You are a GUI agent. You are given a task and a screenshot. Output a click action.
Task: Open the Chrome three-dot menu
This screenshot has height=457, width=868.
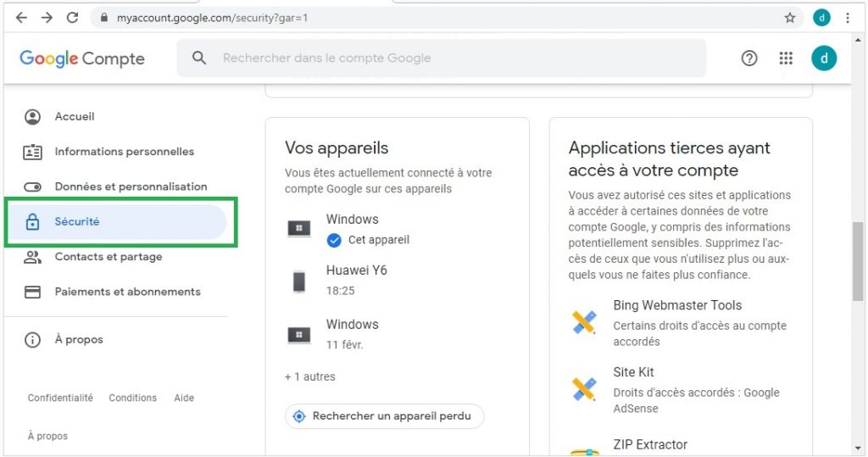click(x=848, y=18)
